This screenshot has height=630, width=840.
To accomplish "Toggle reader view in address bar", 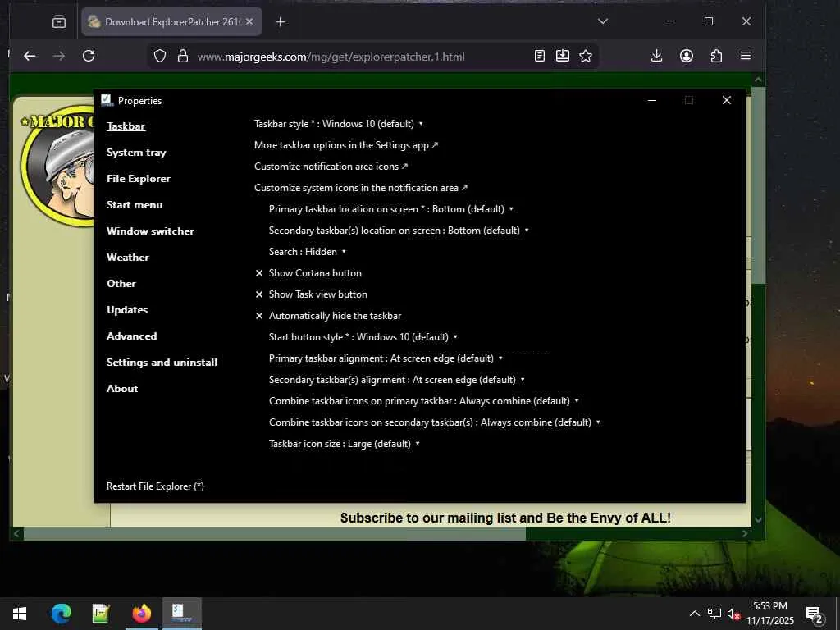I will pos(540,56).
